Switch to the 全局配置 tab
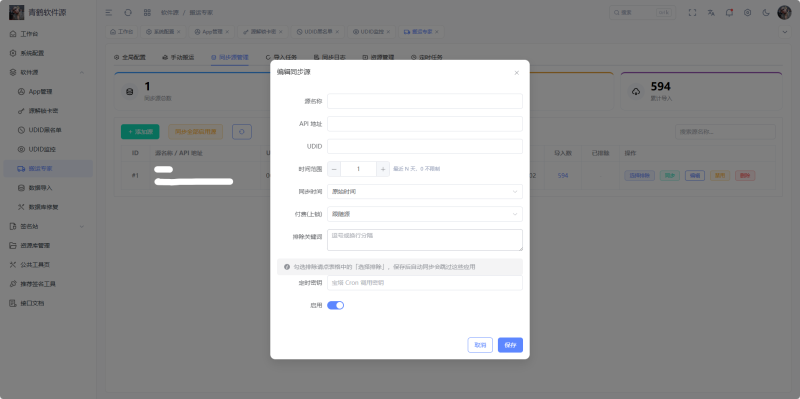 (x=130, y=57)
